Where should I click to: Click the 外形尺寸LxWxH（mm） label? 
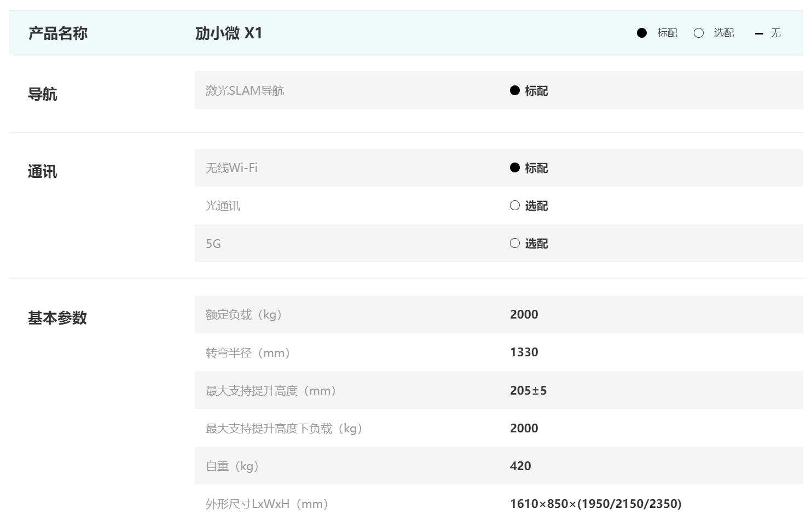(x=267, y=504)
